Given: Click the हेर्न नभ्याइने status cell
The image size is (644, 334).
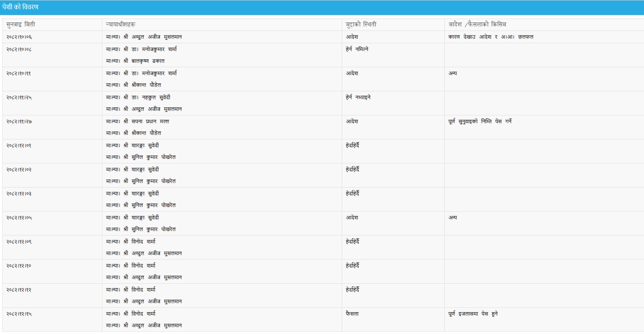Looking at the screenshot, I should [358, 97].
